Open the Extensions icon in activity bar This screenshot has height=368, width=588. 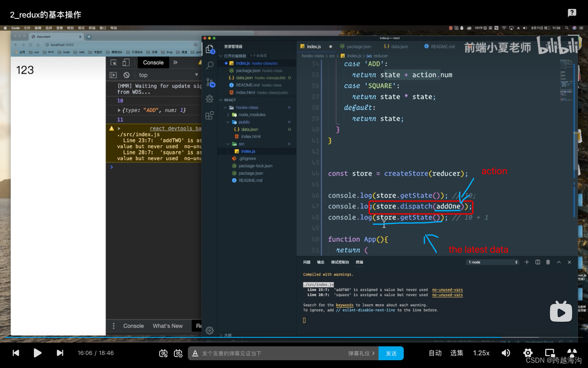209,116
